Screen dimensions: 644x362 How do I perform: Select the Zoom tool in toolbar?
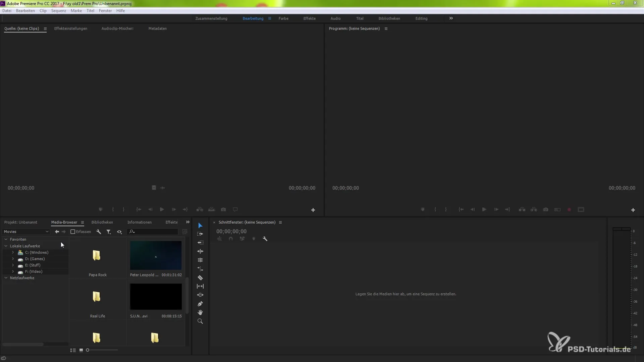(200, 321)
